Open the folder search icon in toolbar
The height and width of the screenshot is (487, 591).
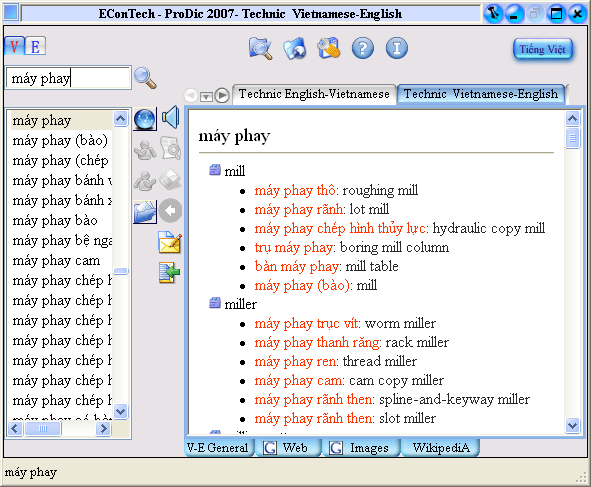pos(260,48)
